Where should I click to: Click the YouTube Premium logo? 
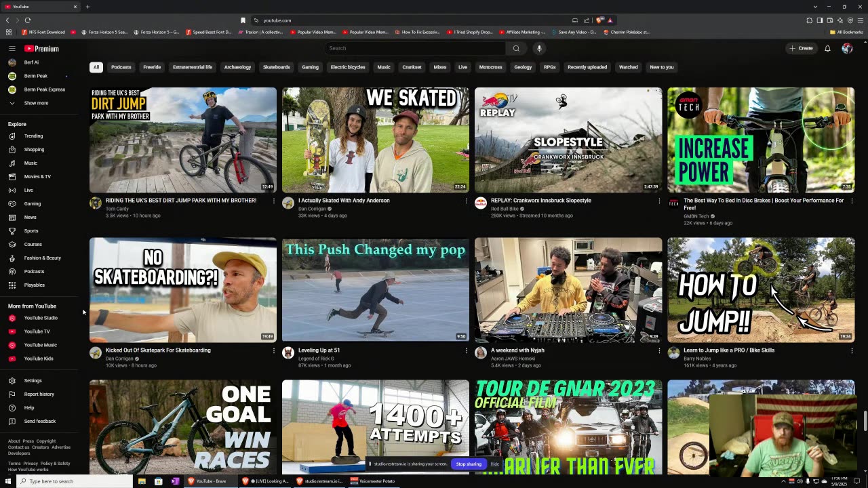[41, 49]
